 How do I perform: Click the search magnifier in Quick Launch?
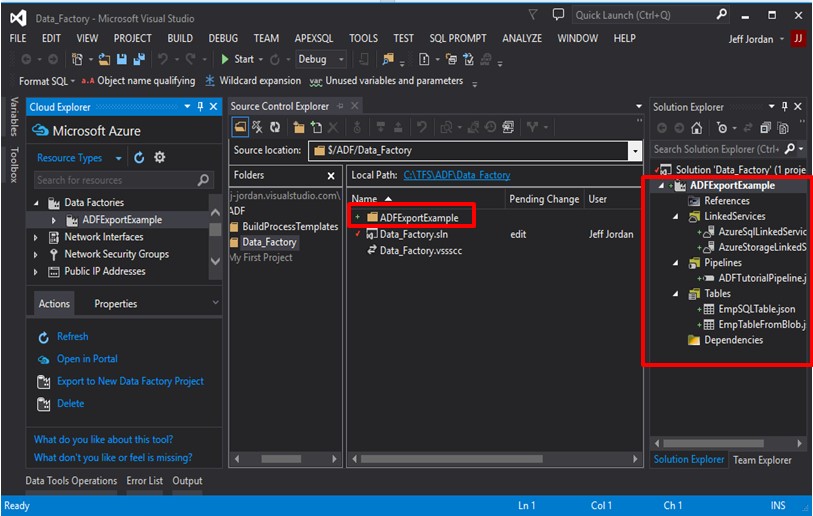(723, 15)
